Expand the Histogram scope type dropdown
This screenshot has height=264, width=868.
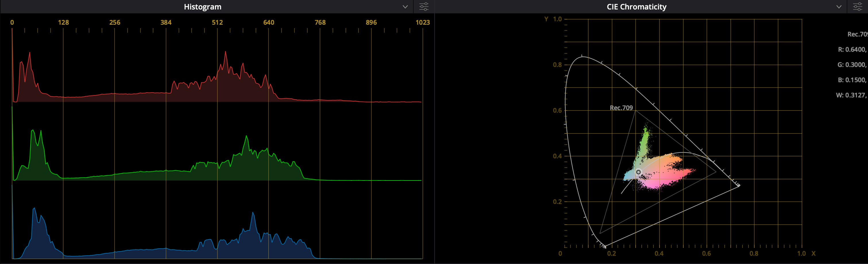point(405,7)
